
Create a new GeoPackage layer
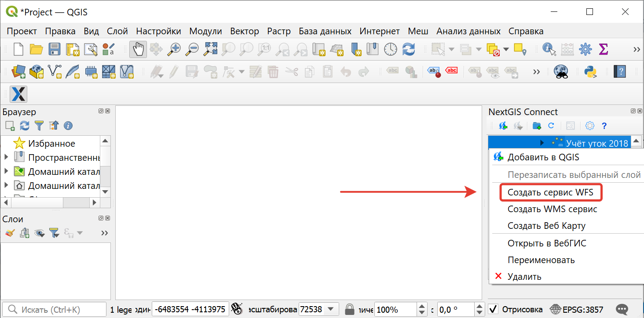[x=36, y=71]
